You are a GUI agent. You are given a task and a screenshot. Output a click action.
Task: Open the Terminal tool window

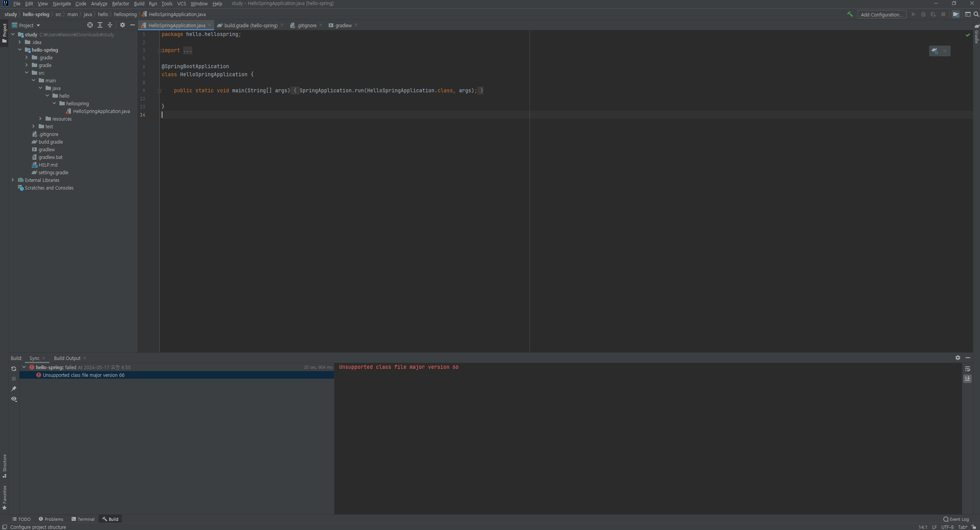tap(83, 519)
